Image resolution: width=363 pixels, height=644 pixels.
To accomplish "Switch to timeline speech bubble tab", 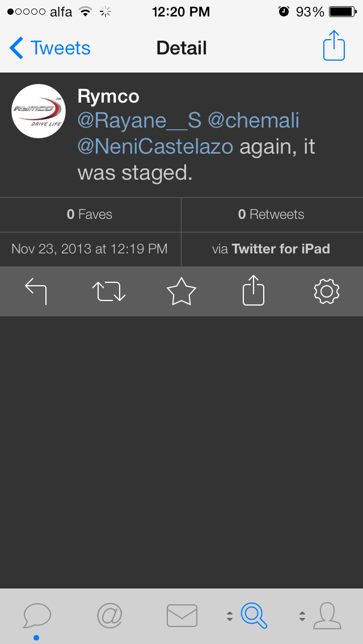I will [x=37, y=615].
